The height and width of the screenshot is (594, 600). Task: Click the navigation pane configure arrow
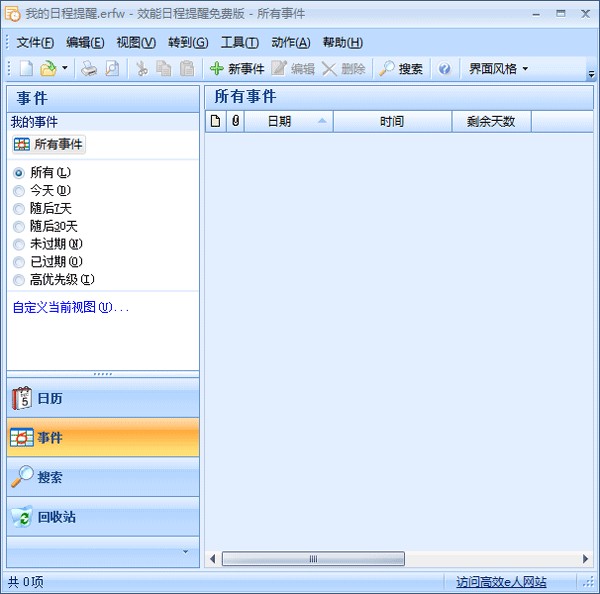point(186,552)
